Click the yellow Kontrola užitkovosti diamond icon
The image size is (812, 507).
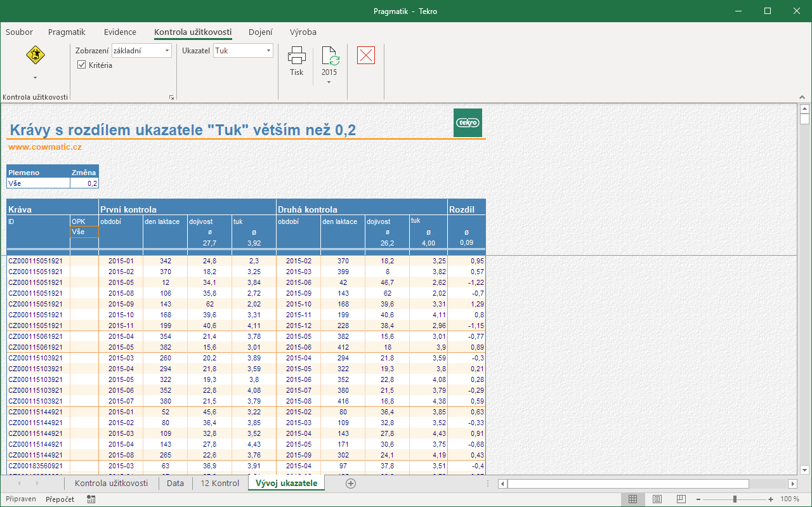(36, 55)
